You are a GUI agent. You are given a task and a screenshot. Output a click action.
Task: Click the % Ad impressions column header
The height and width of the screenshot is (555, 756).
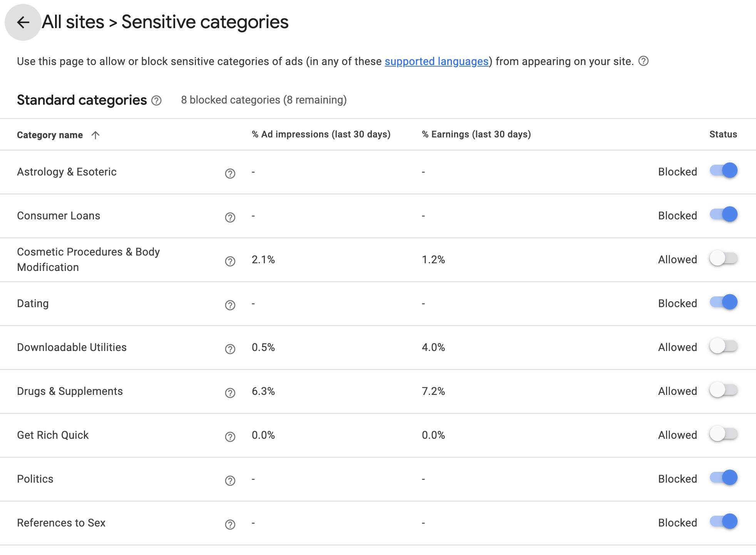[x=321, y=134]
